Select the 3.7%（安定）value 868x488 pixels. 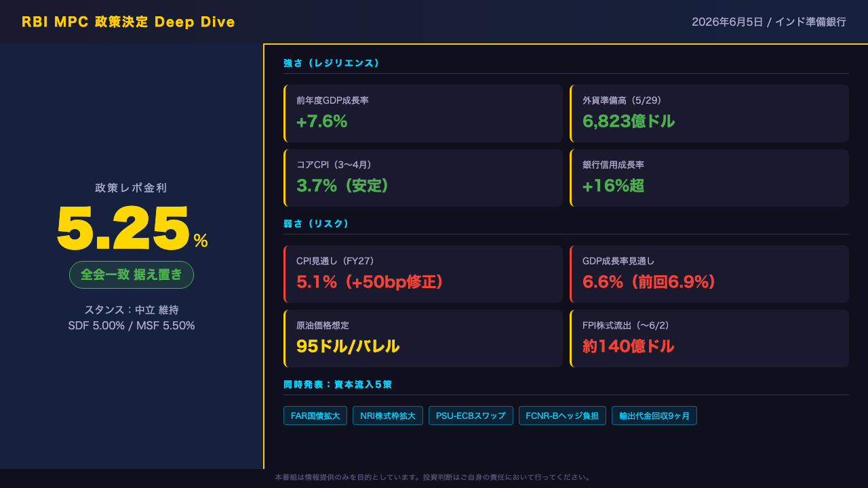pos(342,186)
